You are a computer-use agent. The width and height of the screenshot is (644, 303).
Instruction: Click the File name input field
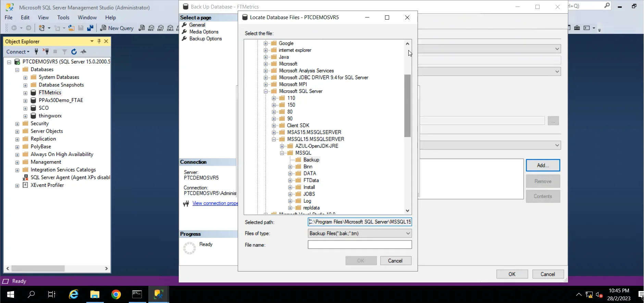(x=360, y=245)
